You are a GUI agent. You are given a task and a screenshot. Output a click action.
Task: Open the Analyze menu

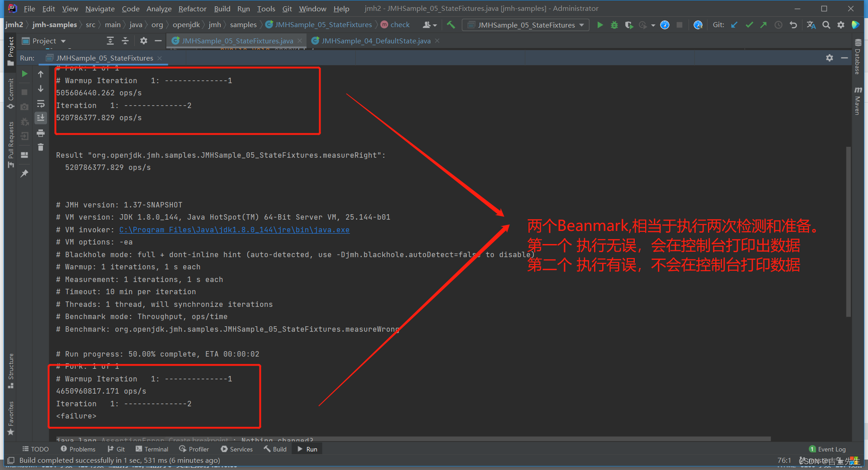click(159, 9)
